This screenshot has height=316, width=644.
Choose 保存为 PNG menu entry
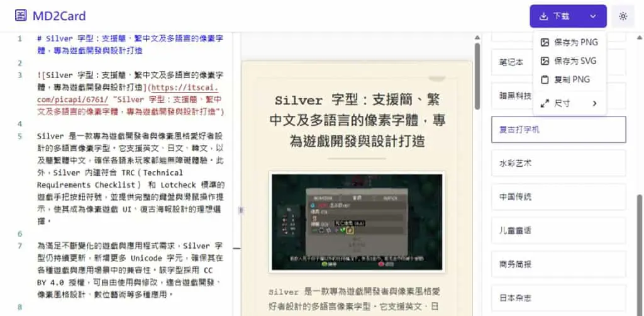pos(570,42)
